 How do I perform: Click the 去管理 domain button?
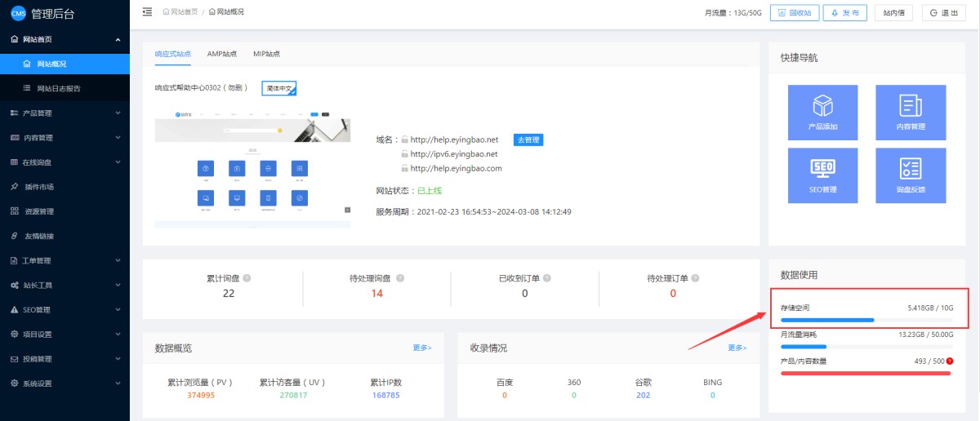point(528,140)
